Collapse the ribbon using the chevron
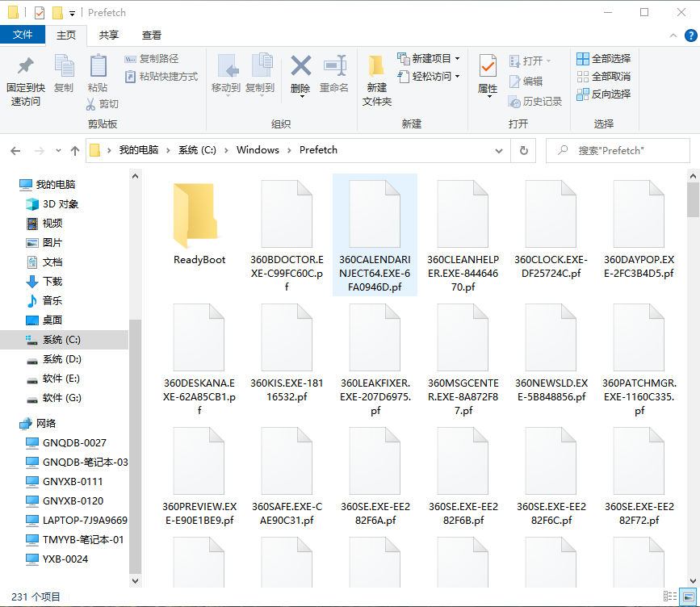 click(x=673, y=36)
